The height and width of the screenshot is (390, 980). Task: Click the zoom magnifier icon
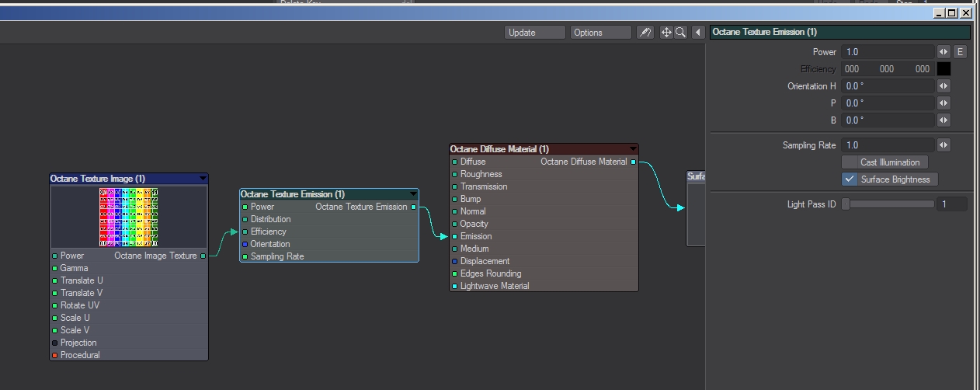coord(680,33)
